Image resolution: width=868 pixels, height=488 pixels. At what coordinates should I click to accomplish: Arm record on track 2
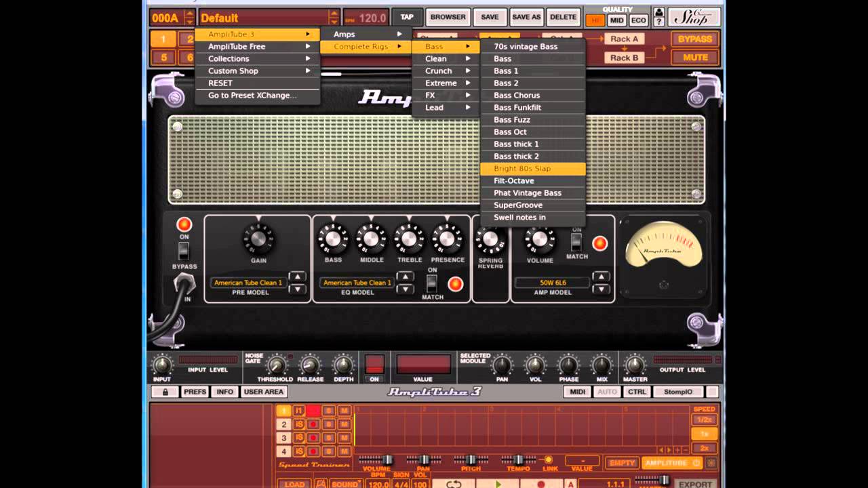pos(313,424)
